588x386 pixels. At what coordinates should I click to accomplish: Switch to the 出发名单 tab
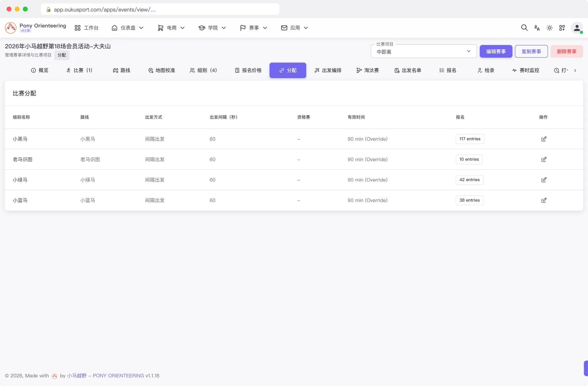408,71
